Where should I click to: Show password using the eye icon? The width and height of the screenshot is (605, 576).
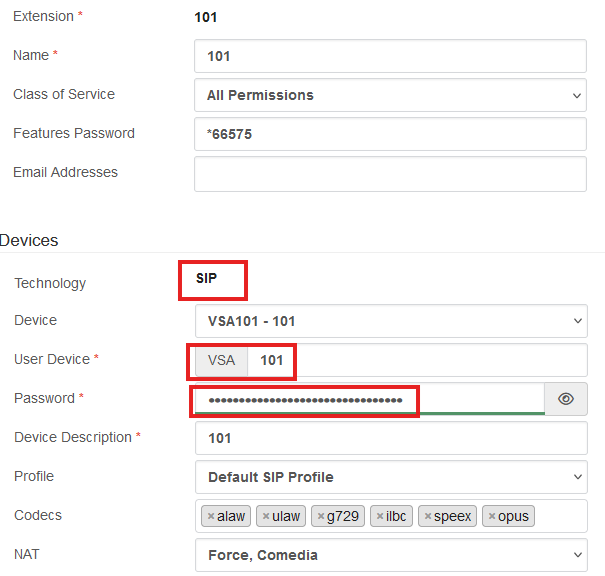click(x=566, y=399)
